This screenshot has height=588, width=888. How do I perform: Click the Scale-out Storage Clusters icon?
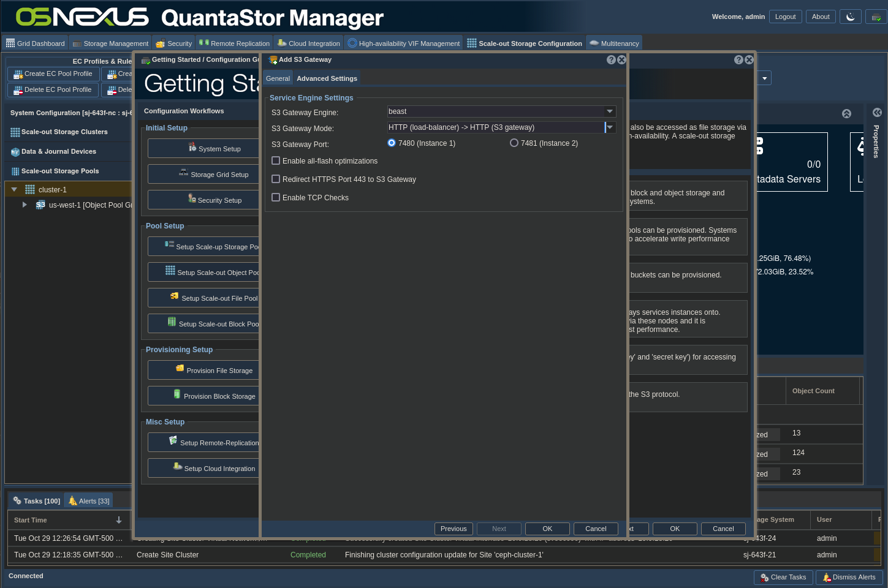click(x=15, y=132)
